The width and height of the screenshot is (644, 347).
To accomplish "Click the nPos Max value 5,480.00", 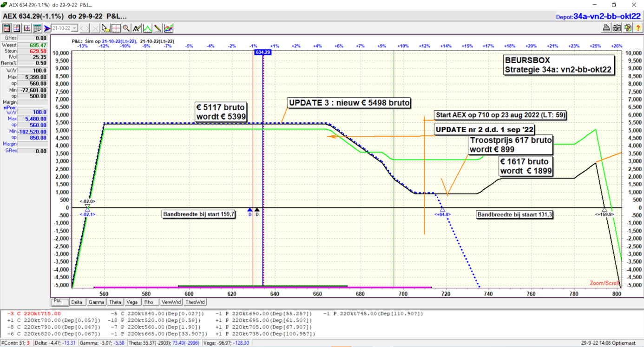I will pyautogui.click(x=33, y=119).
